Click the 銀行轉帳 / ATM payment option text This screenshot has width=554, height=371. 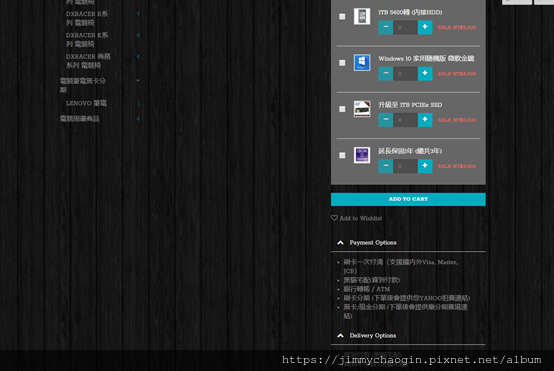click(367, 289)
